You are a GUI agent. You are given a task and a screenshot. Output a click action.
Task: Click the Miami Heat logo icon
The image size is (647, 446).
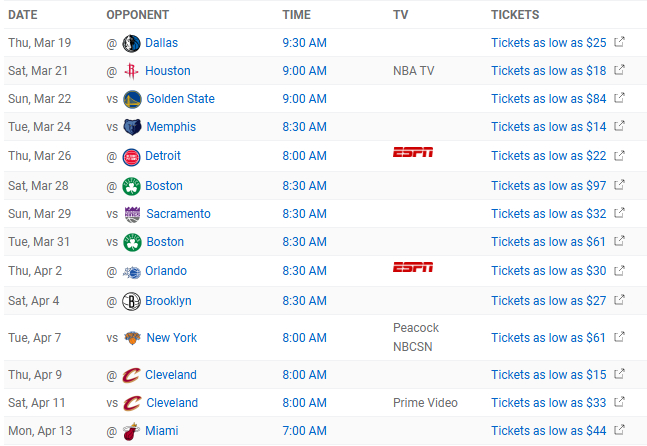(131, 431)
